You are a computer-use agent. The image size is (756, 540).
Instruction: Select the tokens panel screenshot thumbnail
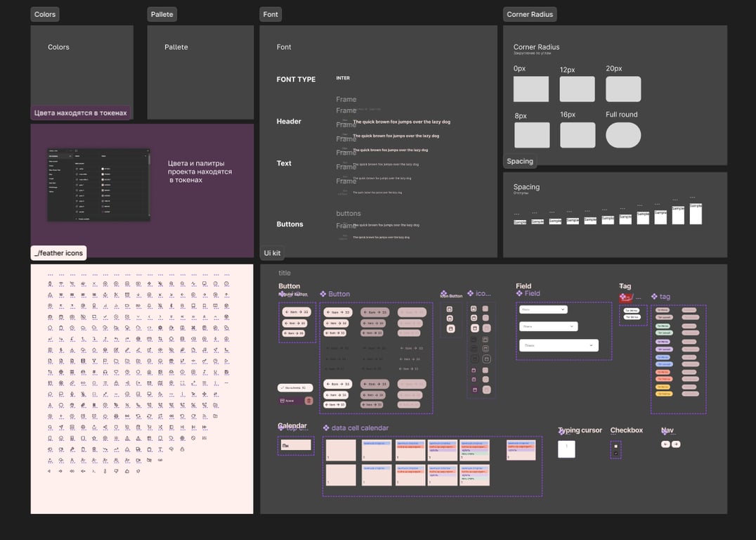pyautogui.click(x=98, y=185)
